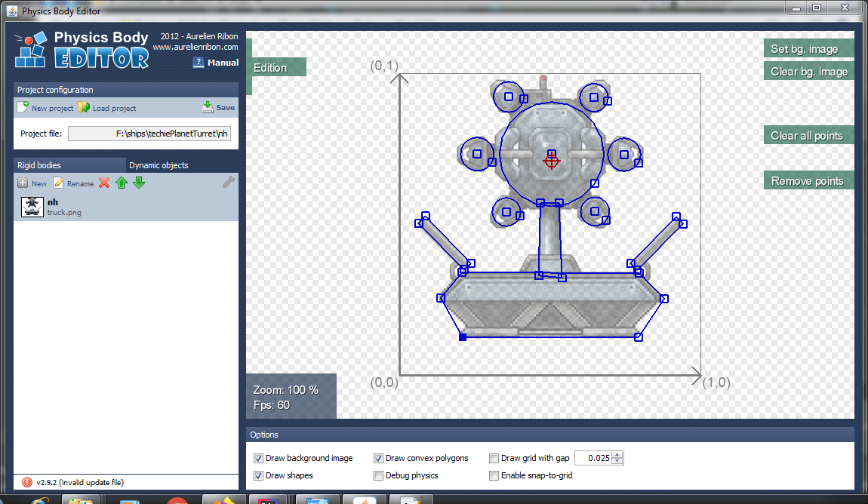Switch to the Rigid bodies tab
The image size is (868, 504).
pos(69,165)
